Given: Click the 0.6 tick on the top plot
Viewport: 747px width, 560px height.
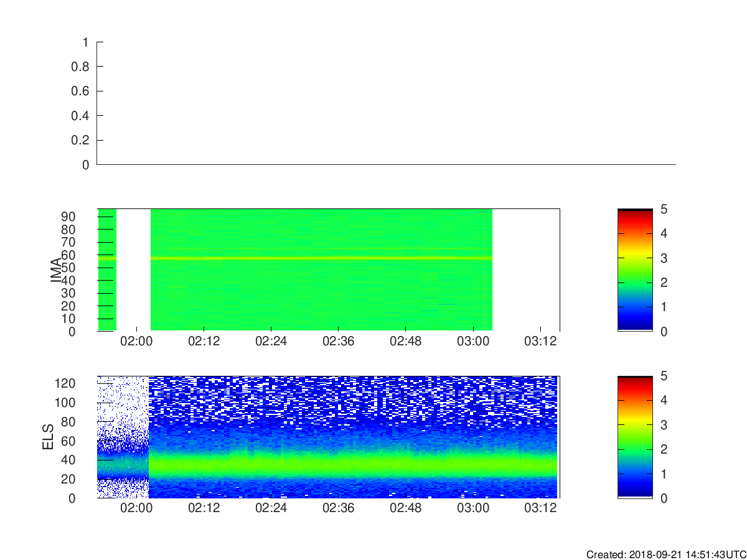Looking at the screenshot, I should [x=82, y=91].
